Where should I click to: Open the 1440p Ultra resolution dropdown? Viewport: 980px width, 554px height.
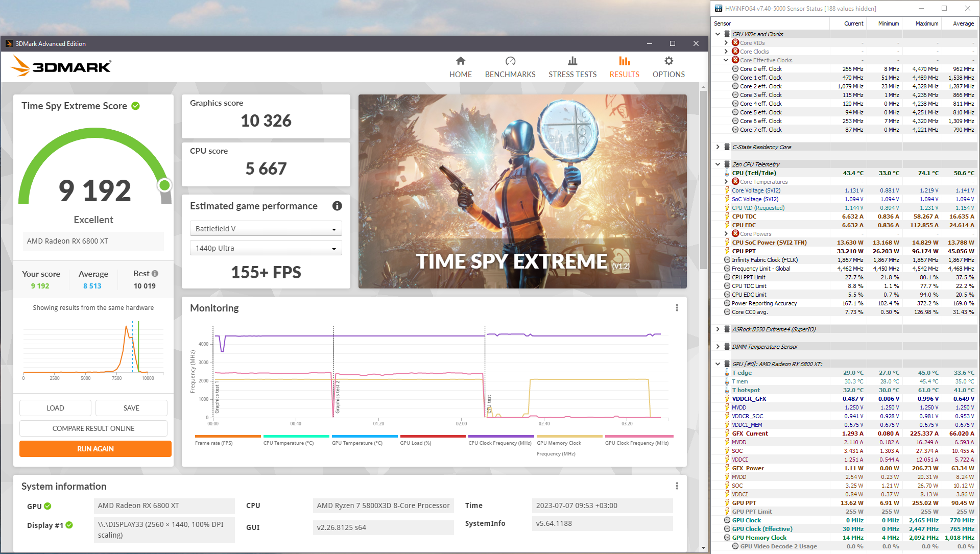coord(266,248)
